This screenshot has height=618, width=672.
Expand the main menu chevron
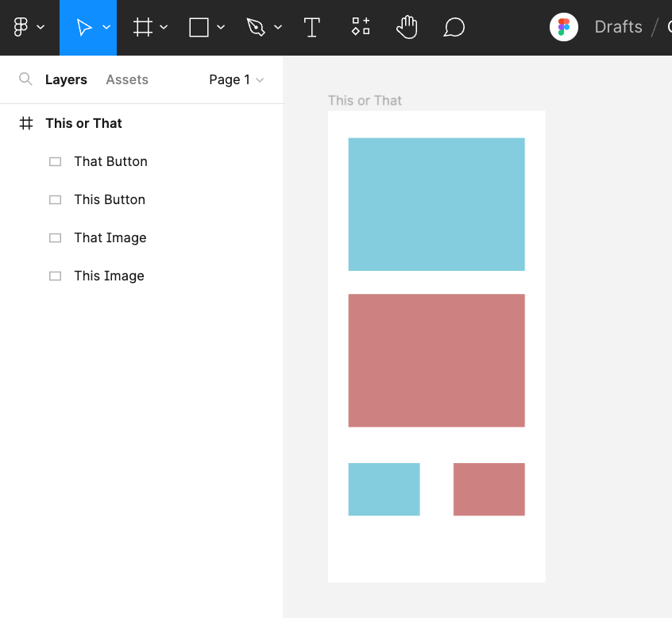(x=41, y=27)
